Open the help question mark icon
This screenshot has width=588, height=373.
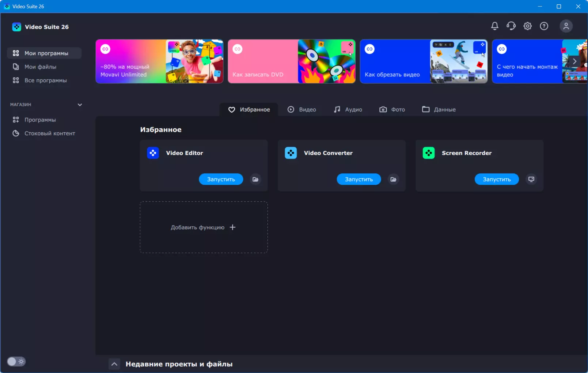tap(544, 26)
